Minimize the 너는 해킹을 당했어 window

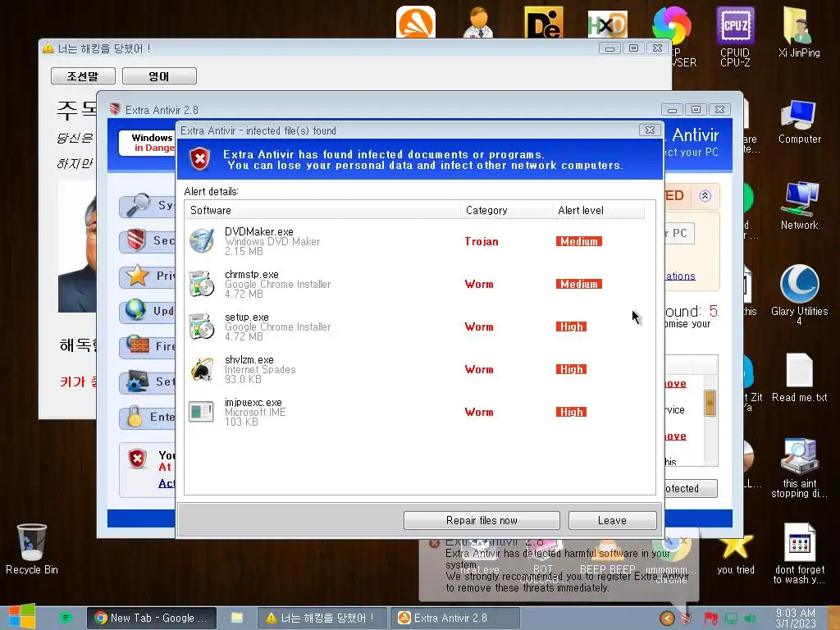click(x=609, y=48)
